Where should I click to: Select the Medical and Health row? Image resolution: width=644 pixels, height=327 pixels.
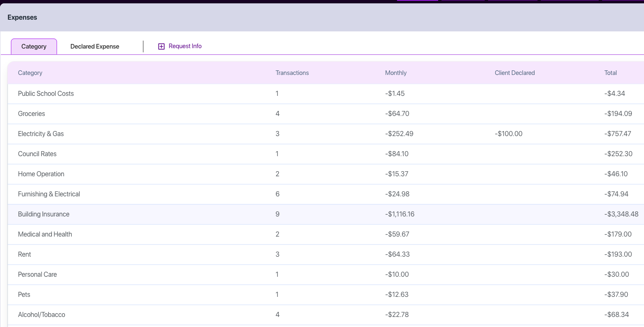(x=45, y=234)
